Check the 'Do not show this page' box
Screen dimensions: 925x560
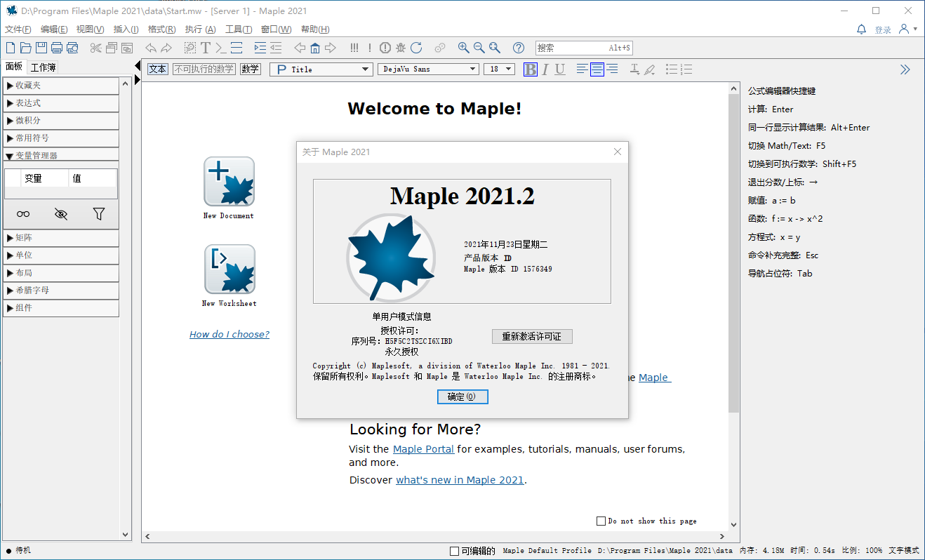(601, 521)
